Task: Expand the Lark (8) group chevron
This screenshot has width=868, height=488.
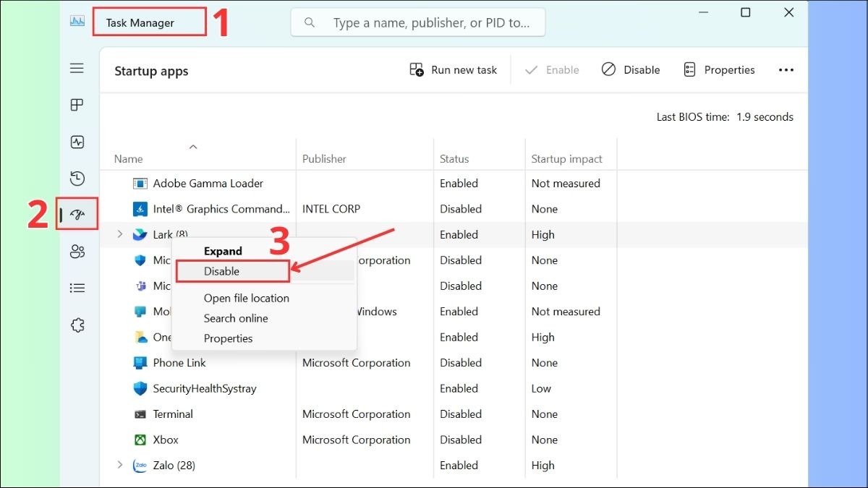Action: (120, 234)
